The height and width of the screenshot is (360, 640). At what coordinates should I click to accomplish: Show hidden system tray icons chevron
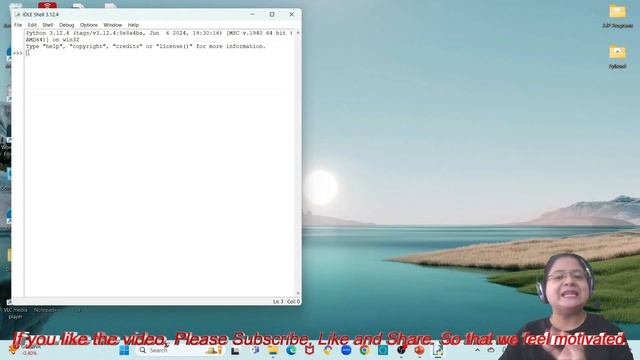477,350
